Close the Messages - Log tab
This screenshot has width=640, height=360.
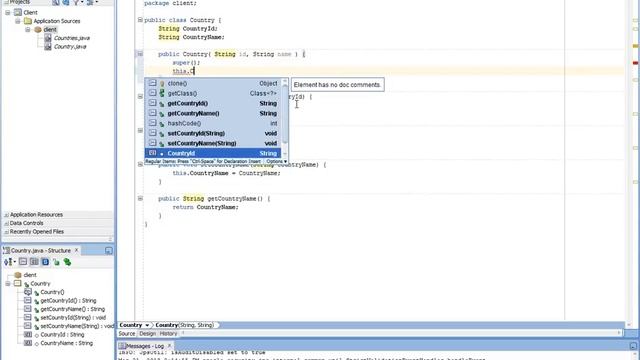pos(169,346)
